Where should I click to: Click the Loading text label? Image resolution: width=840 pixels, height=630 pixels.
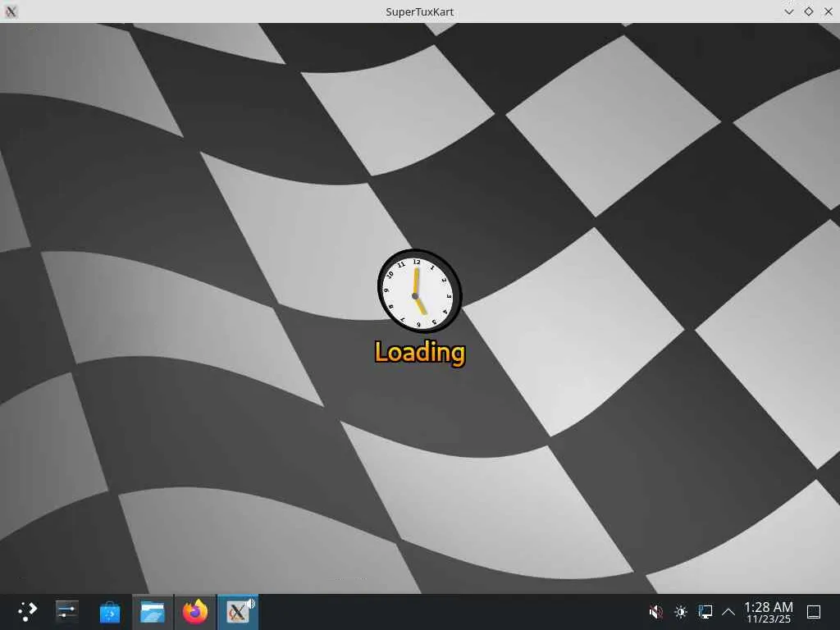pos(420,353)
